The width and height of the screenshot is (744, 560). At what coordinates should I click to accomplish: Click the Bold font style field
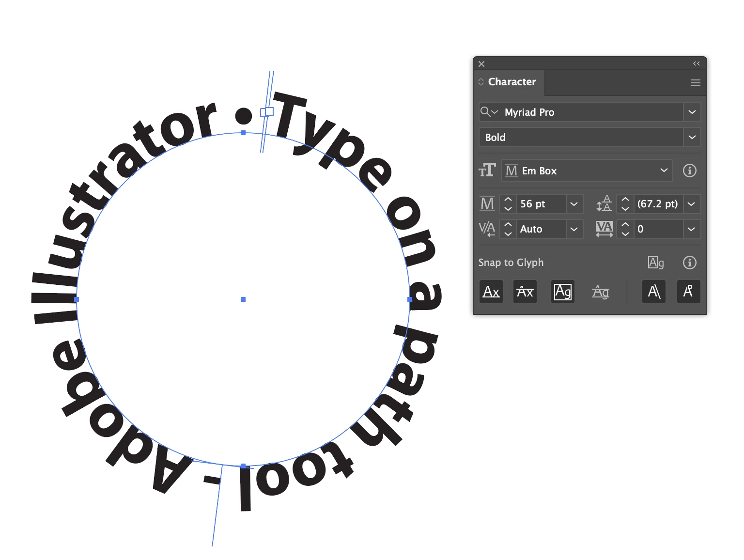click(x=581, y=137)
